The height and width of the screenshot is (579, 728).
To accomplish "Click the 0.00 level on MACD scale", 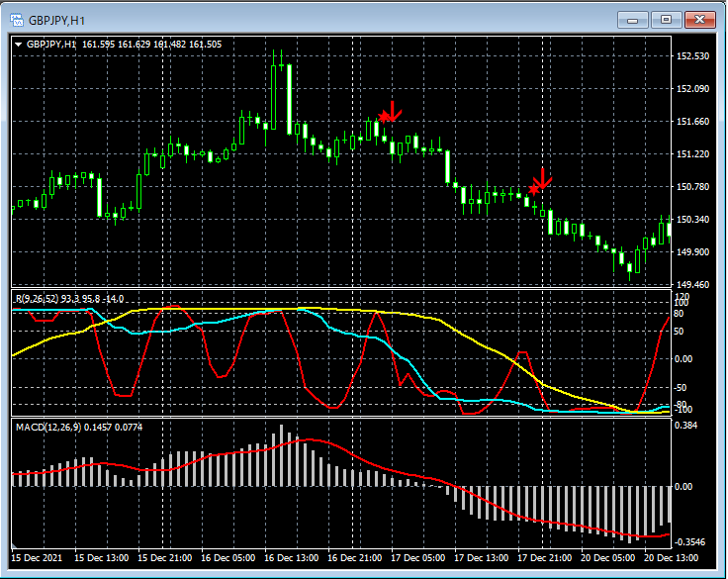I will click(x=682, y=487).
